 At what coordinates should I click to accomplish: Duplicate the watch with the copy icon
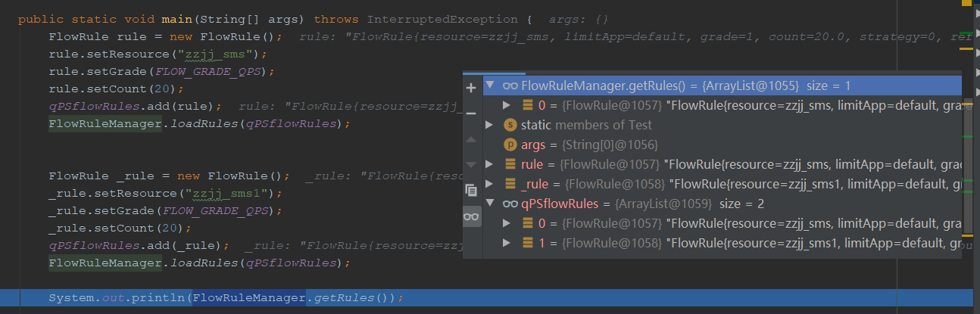click(471, 190)
